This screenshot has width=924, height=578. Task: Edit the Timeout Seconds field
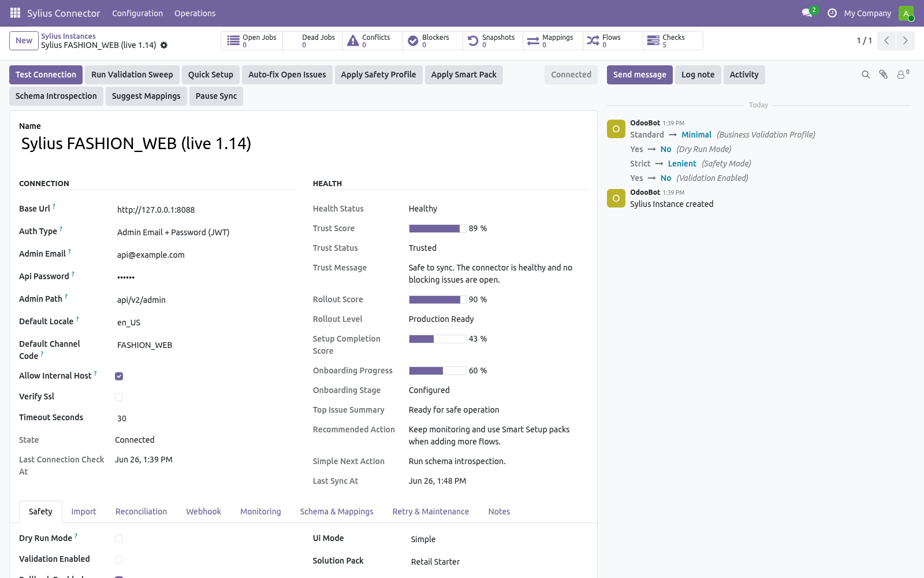(205, 418)
